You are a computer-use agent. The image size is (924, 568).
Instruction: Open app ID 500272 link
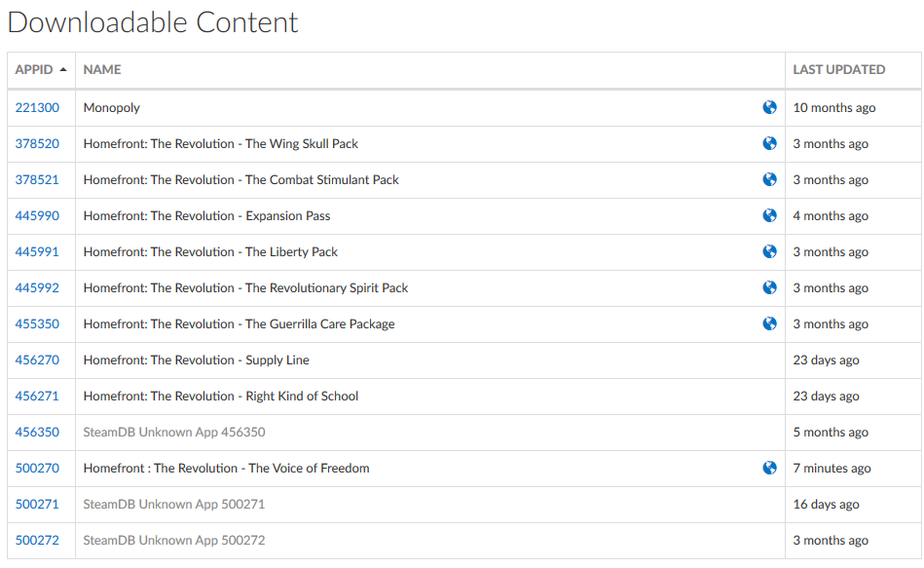coord(37,540)
